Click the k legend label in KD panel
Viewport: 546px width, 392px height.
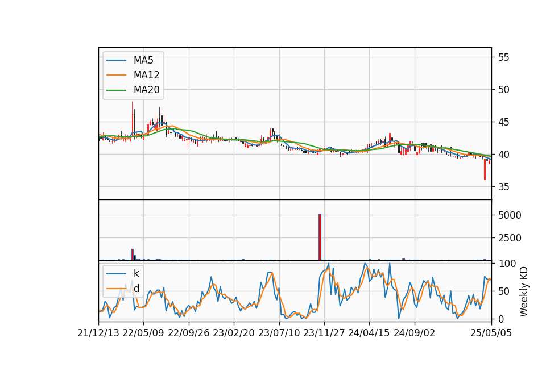pyautogui.click(x=136, y=273)
